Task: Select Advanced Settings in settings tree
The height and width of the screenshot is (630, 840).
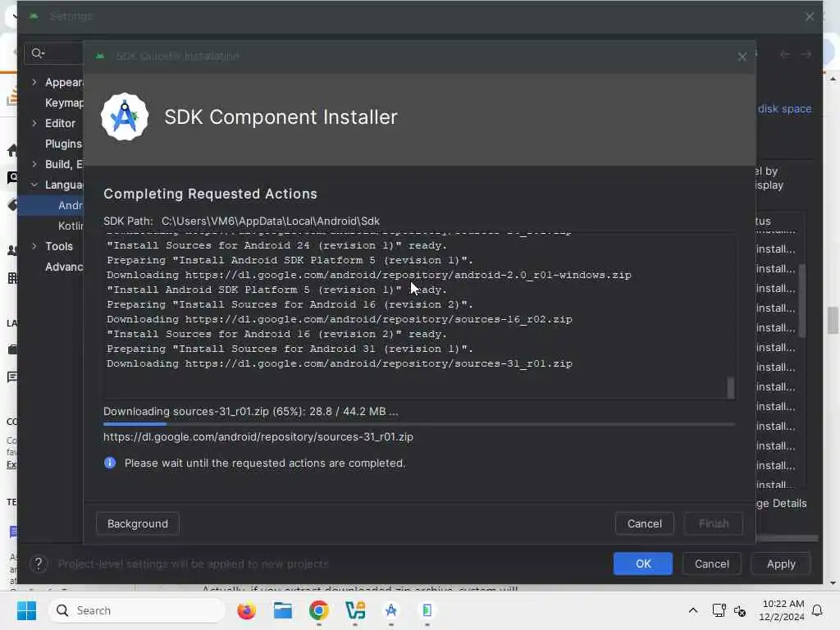Action: 64,267
